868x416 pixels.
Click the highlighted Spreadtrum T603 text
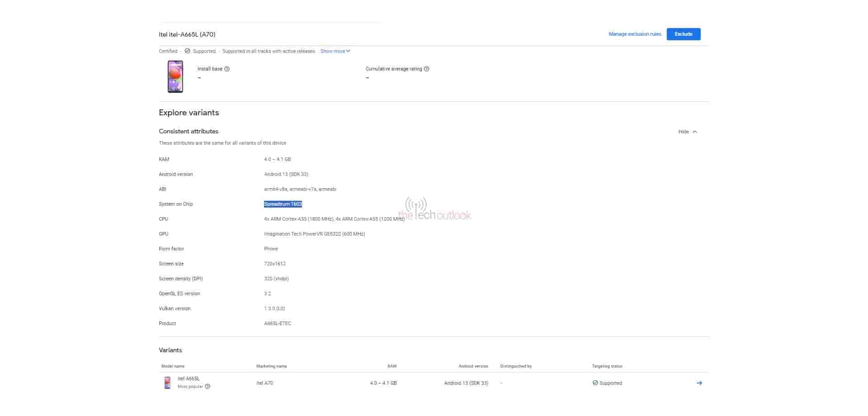pyautogui.click(x=283, y=204)
